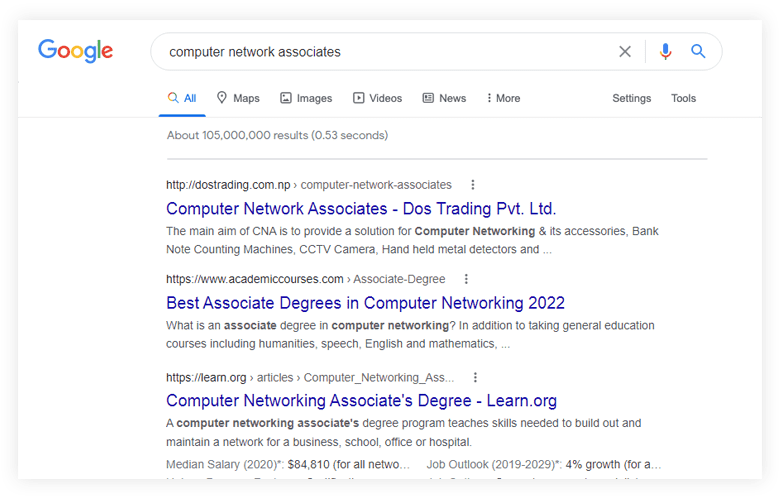Open Computer Networking Associate's Degree - Learn.org link
This screenshot has height=502, width=781.
pos(361,401)
